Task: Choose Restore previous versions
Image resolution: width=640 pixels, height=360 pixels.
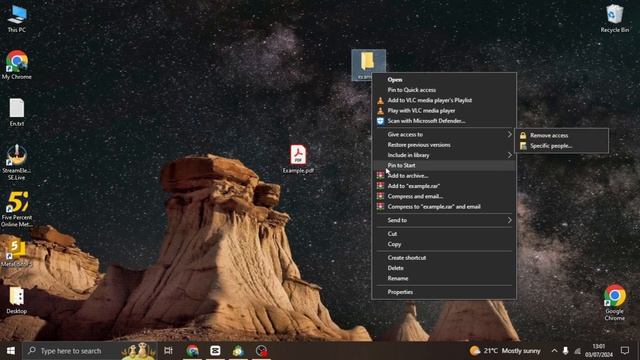Action: (444, 145)
